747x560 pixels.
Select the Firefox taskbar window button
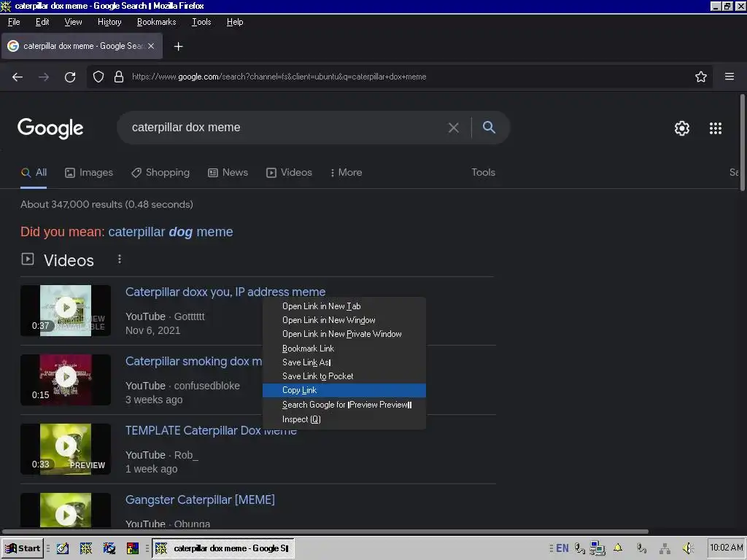tap(223, 548)
